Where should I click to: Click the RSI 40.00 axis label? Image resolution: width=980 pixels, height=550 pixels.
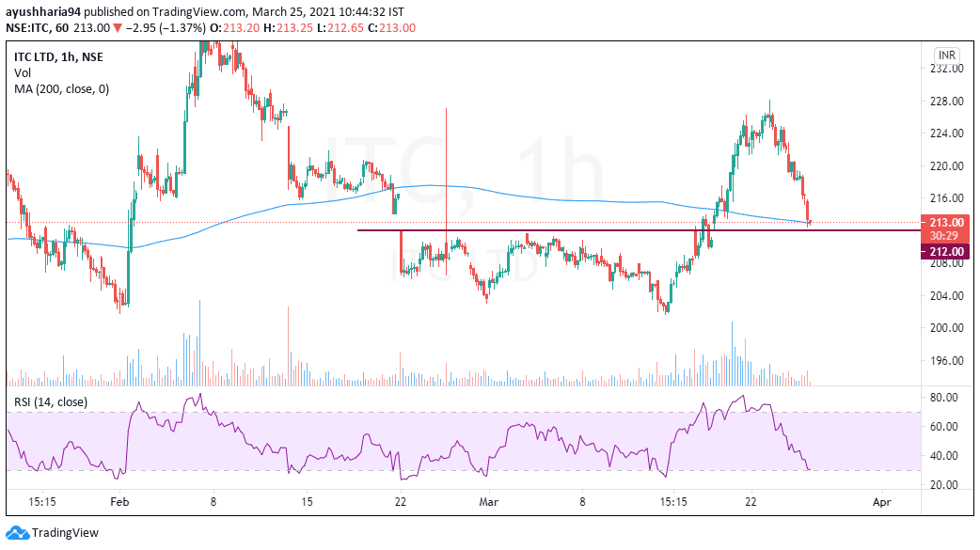[x=943, y=456]
